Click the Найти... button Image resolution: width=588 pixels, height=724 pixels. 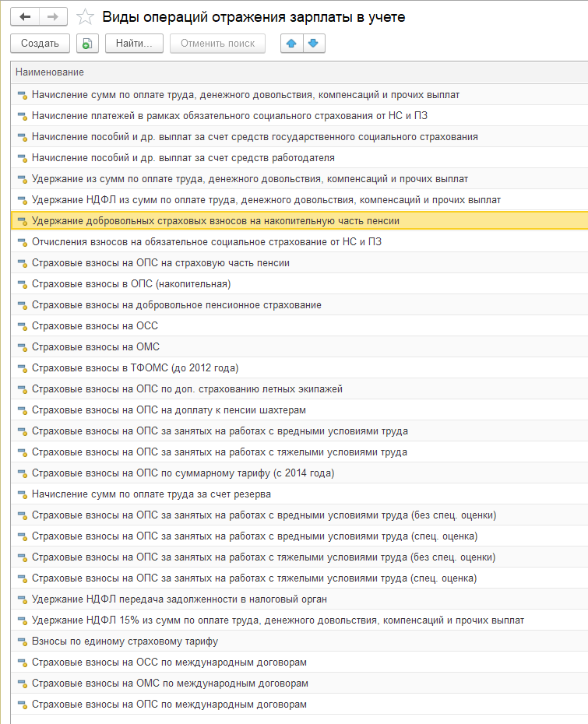coord(134,44)
